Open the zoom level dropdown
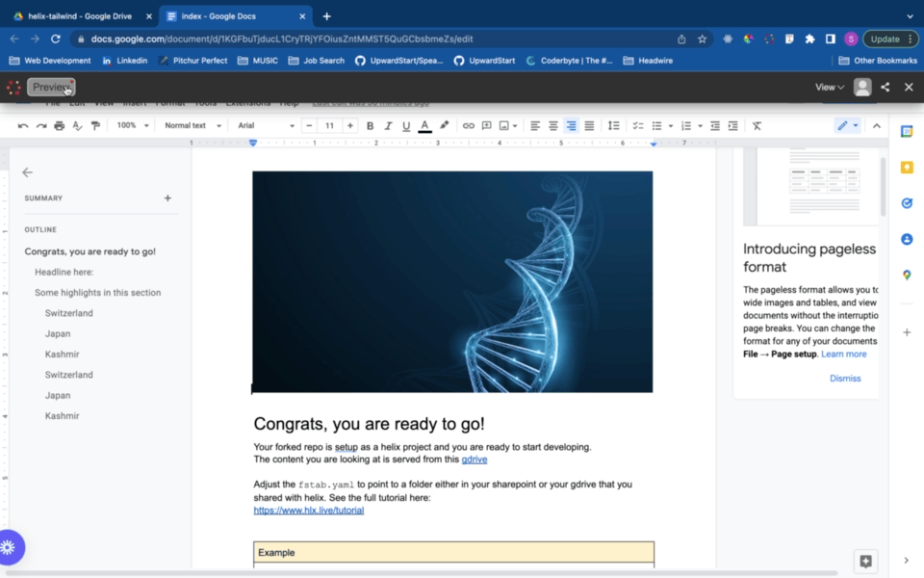Image resolution: width=924 pixels, height=578 pixels. [x=133, y=126]
